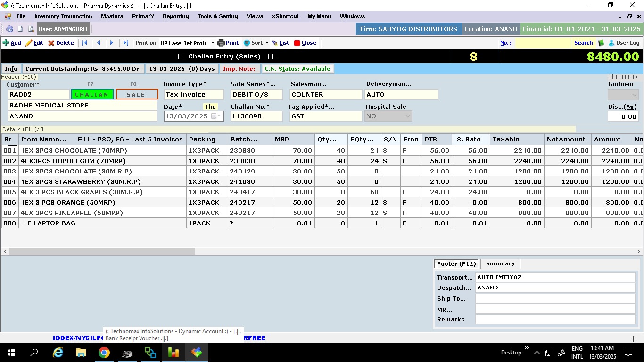This screenshot has width=644, height=362.
Task: Click the Edit pencil icon
Action: click(x=29, y=43)
